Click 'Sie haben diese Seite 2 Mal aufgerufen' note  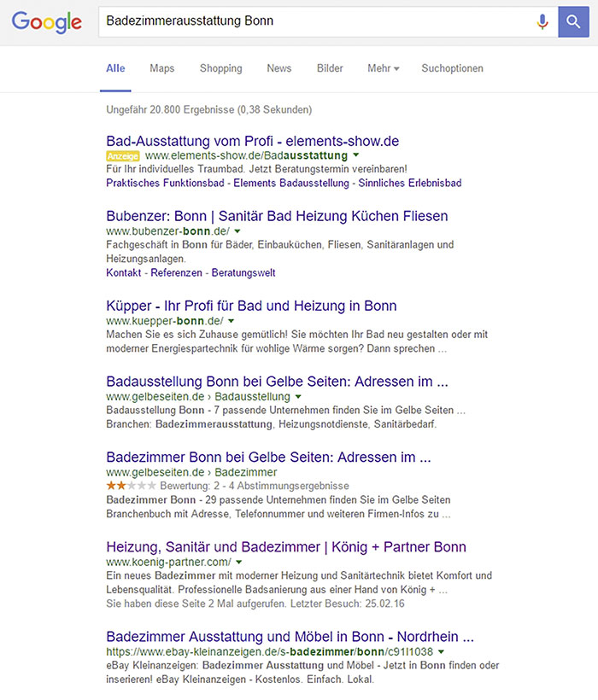tap(255, 604)
